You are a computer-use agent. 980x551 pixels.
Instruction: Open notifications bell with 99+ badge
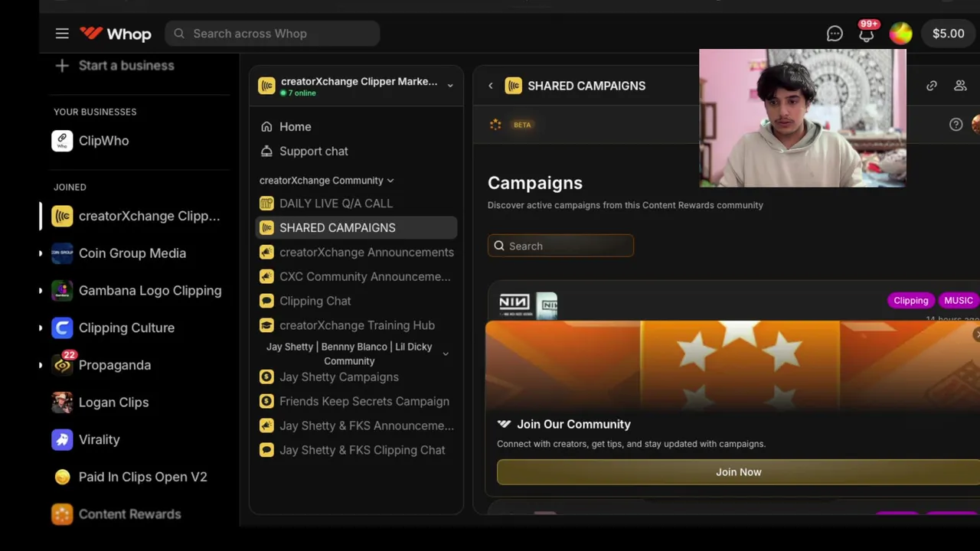click(867, 32)
